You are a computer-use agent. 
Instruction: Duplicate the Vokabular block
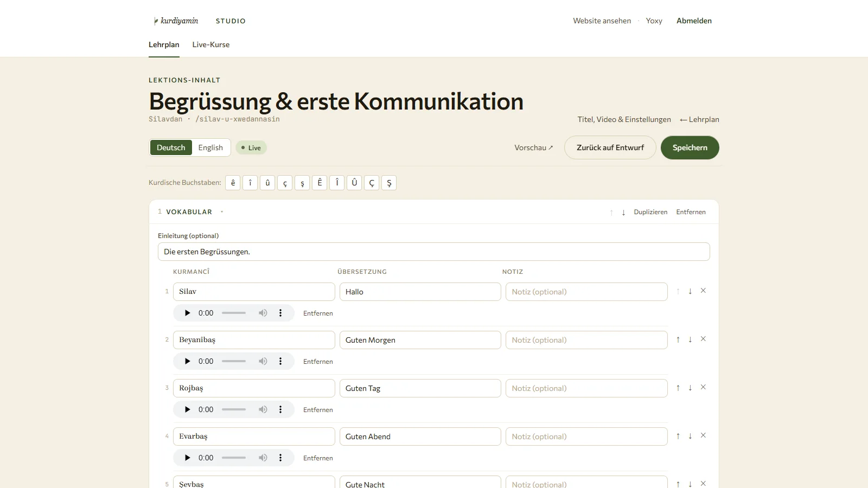click(650, 212)
